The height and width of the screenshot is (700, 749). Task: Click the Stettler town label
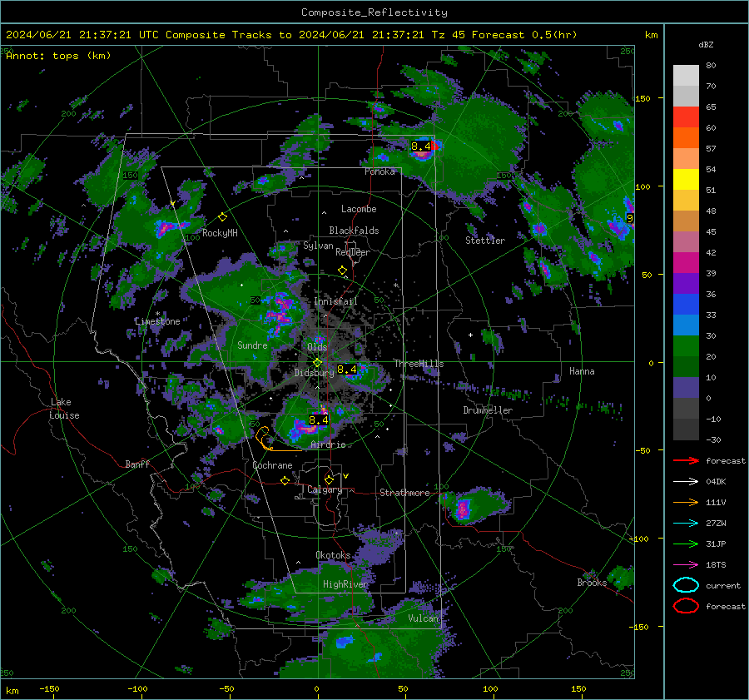pyautogui.click(x=485, y=241)
